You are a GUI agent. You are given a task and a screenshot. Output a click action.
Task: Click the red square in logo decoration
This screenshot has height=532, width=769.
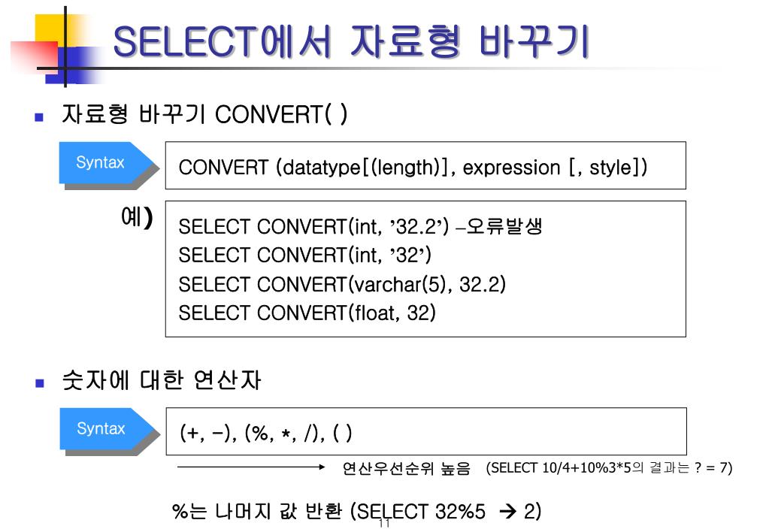(x=35, y=56)
